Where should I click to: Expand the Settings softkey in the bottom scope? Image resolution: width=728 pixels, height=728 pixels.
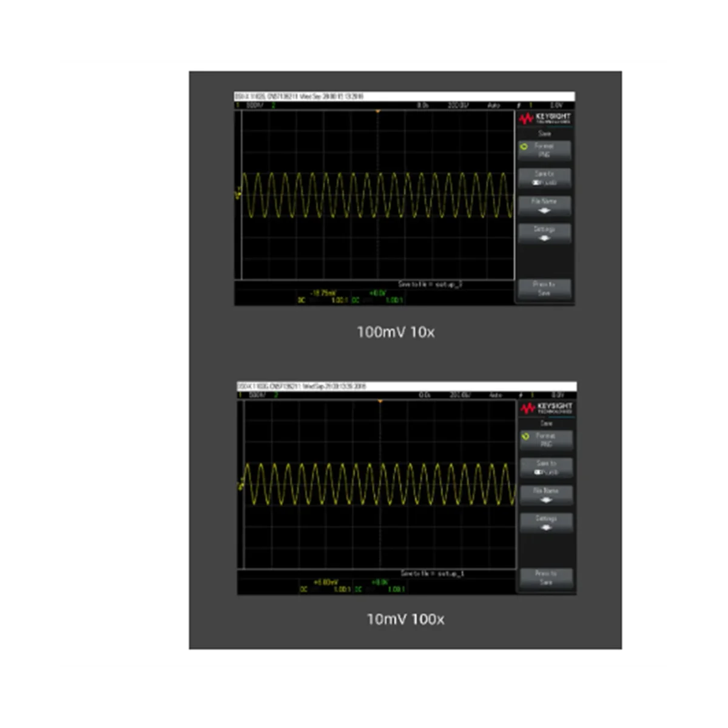(x=547, y=522)
